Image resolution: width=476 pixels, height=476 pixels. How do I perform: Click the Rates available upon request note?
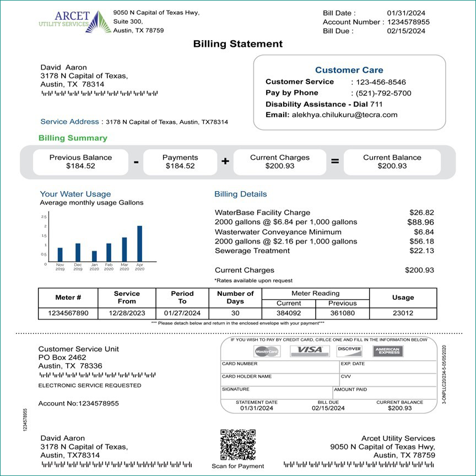pos(253,280)
